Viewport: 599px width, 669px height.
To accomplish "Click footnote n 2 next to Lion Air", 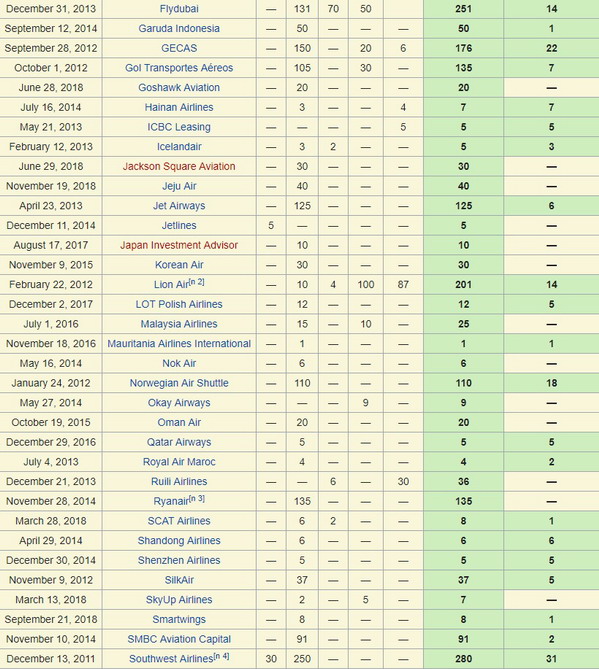I will pos(197,282).
